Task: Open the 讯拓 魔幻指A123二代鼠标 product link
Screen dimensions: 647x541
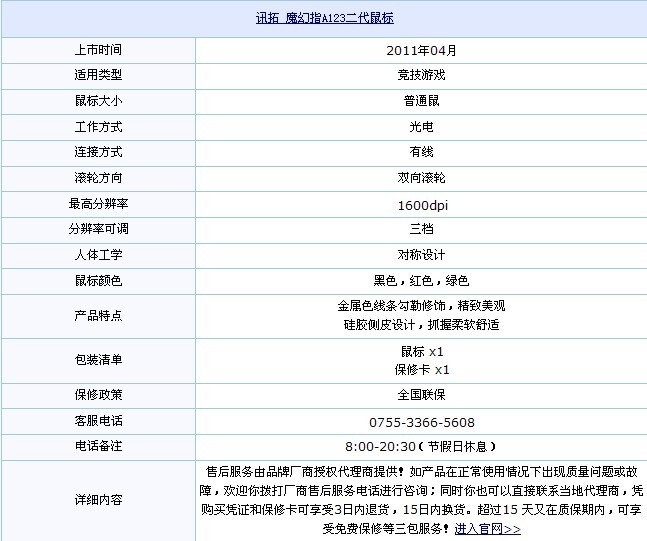Action: coord(325,18)
